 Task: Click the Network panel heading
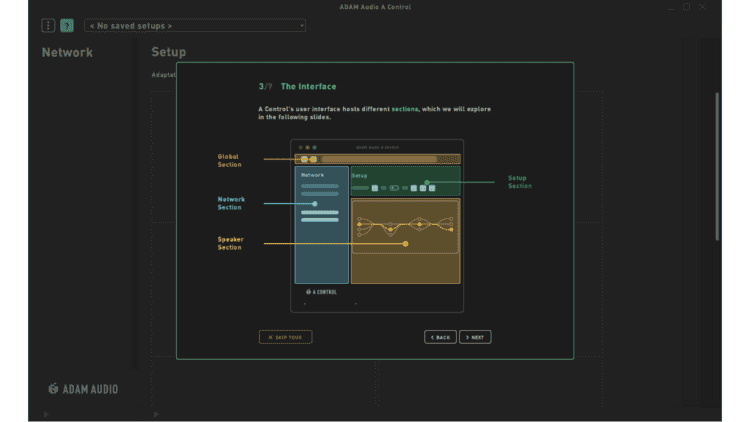(67, 52)
